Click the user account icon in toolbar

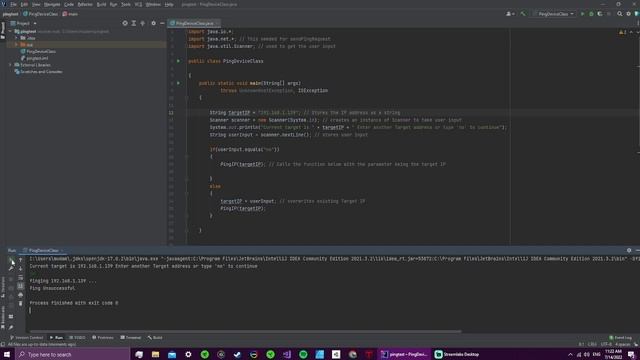click(509, 14)
